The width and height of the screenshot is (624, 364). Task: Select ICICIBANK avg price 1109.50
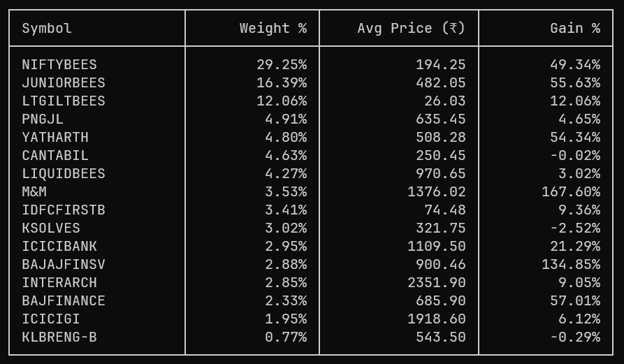[x=436, y=247]
